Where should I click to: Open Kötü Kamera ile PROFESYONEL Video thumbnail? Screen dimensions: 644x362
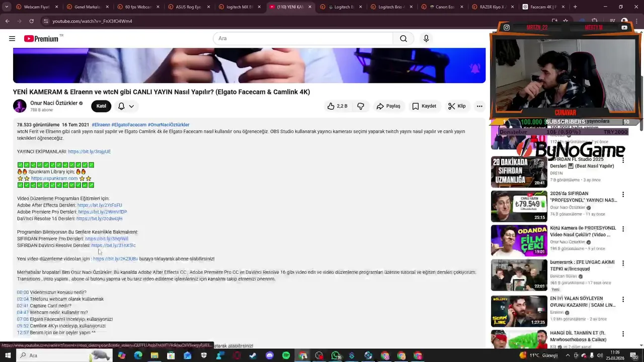tap(519, 240)
